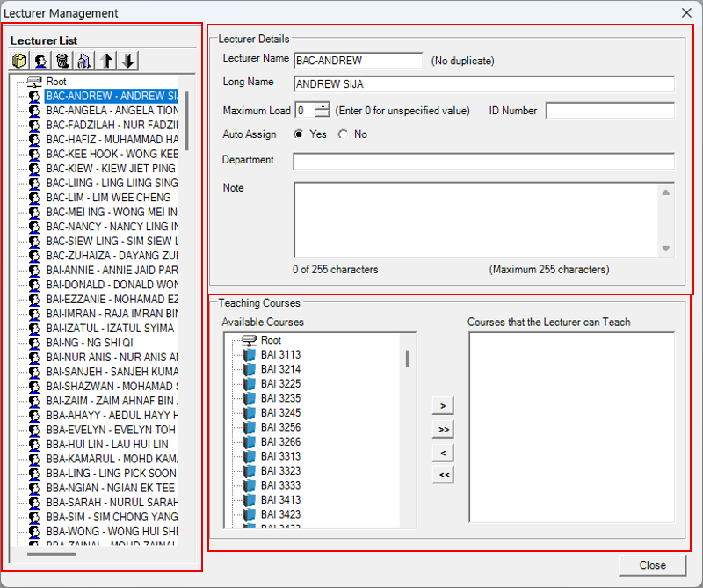The image size is (703, 588).
Task: Click the Lecturer List horizontal scrollbar thumb
Action: coord(52,555)
